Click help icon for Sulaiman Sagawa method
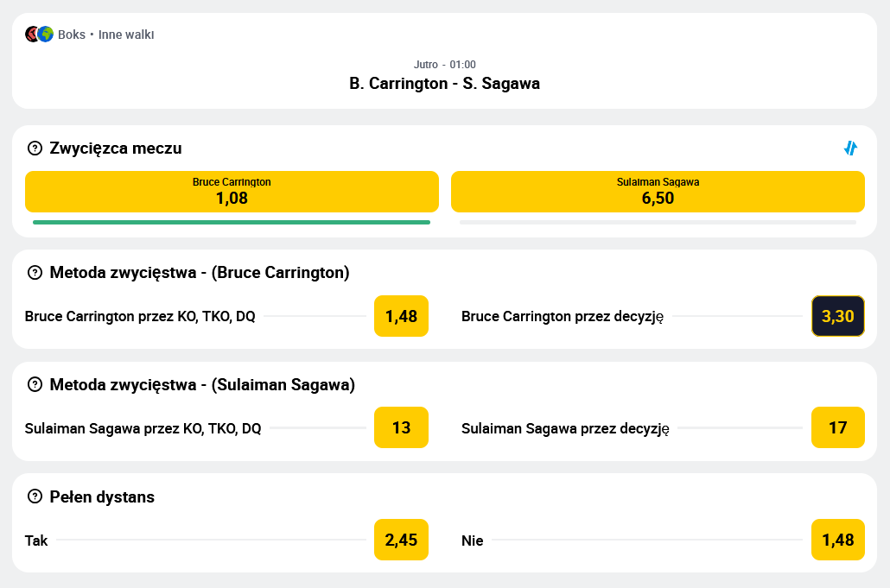The width and height of the screenshot is (890, 588). tap(35, 384)
